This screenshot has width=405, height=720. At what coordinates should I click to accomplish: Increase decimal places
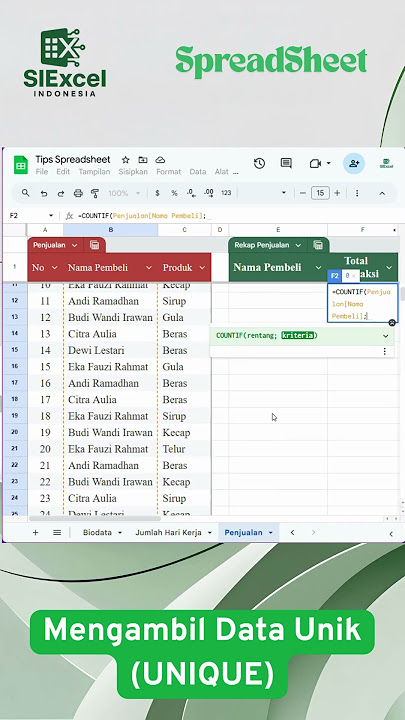(209, 193)
